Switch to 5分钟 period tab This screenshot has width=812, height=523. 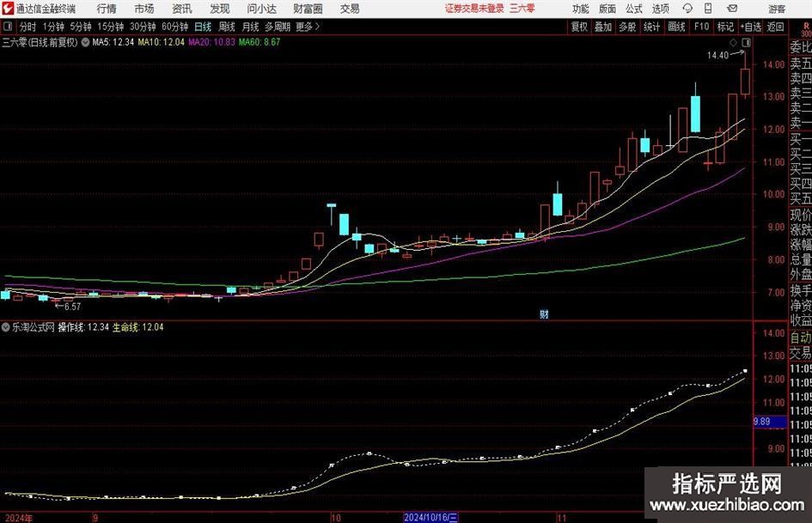click(80, 27)
